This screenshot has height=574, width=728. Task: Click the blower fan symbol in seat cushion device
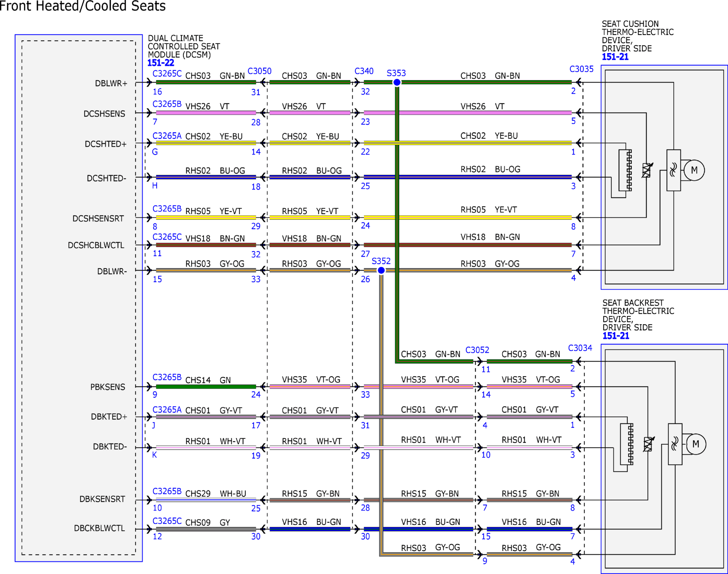673,170
